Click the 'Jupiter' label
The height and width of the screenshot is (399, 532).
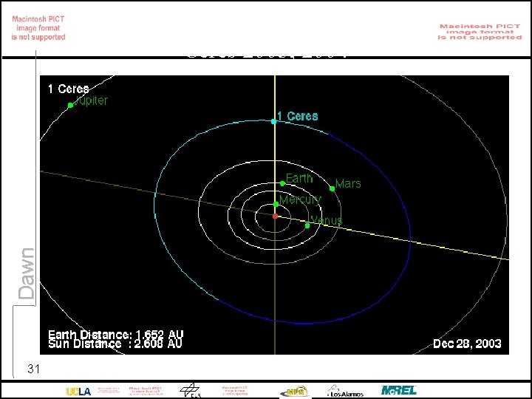[91, 100]
